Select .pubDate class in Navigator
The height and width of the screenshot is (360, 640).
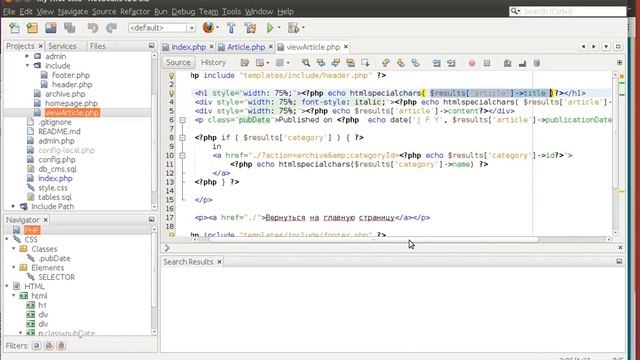[54, 258]
